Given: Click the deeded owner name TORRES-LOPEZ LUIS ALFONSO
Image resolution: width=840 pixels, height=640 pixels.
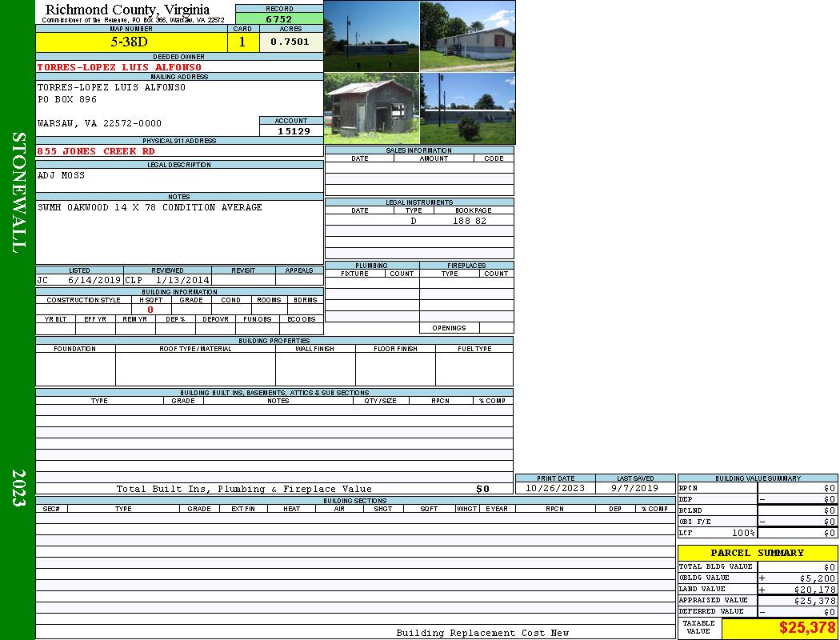Looking at the screenshot, I should tap(119, 67).
